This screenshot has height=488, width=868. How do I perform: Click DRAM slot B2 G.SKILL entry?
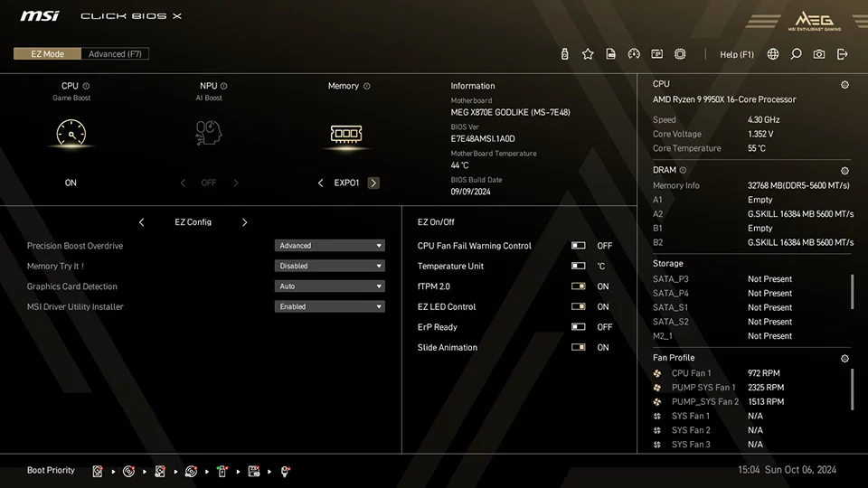(753, 242)
